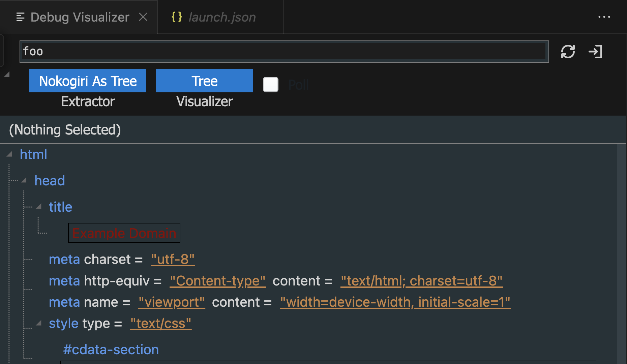Click the "text/css" style type link
Viewport: 627px width, 364px height.
pyautogui.click(x=161, y=323)
